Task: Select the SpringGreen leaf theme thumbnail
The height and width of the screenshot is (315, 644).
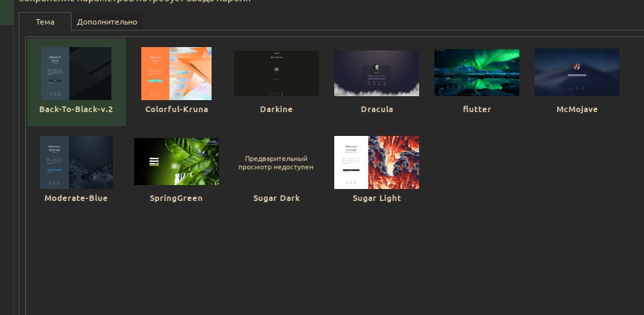Action: coord(176,161)
